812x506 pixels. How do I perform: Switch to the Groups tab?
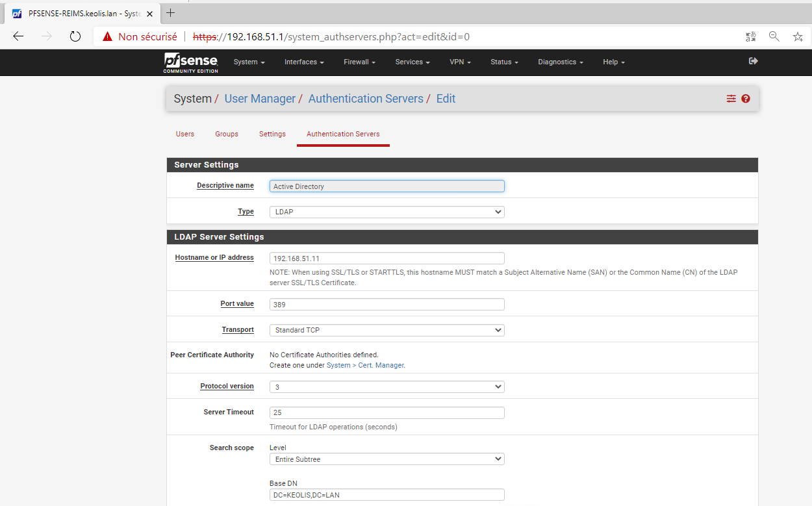point(227,134)
